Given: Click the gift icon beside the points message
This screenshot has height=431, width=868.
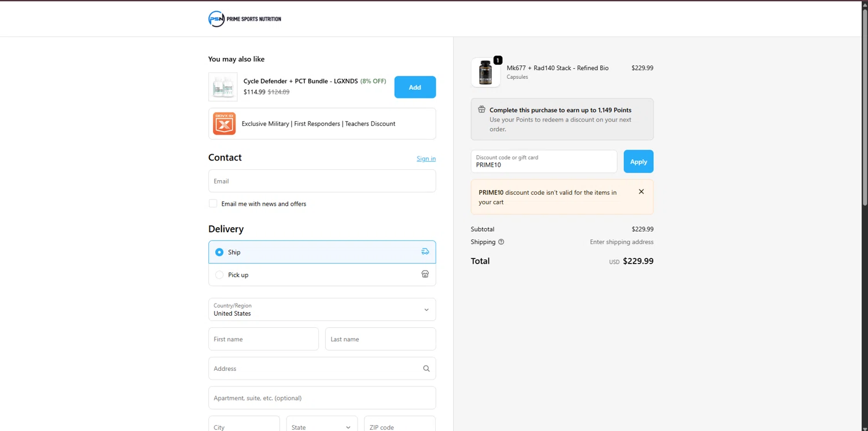Looking at the screenshot, I should 481,109.
